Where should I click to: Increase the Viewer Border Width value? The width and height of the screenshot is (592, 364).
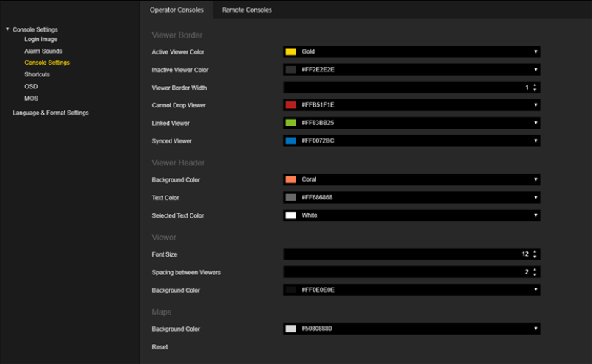[x=535, y=85]
